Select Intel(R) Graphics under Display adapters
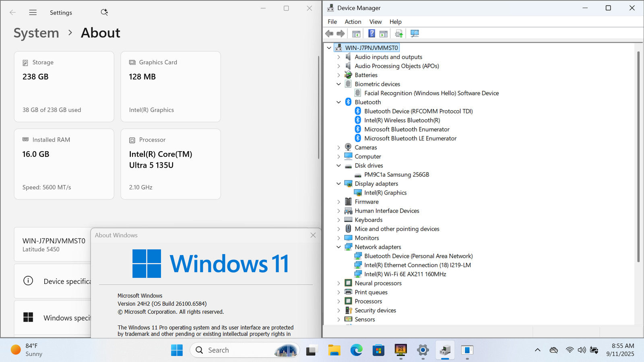Image resolution: width=644 pixels, height=362 pixels. (x=385, y=193)
